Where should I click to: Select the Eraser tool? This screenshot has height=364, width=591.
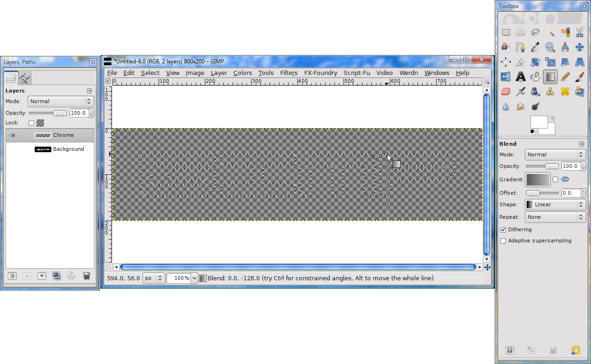506,92
